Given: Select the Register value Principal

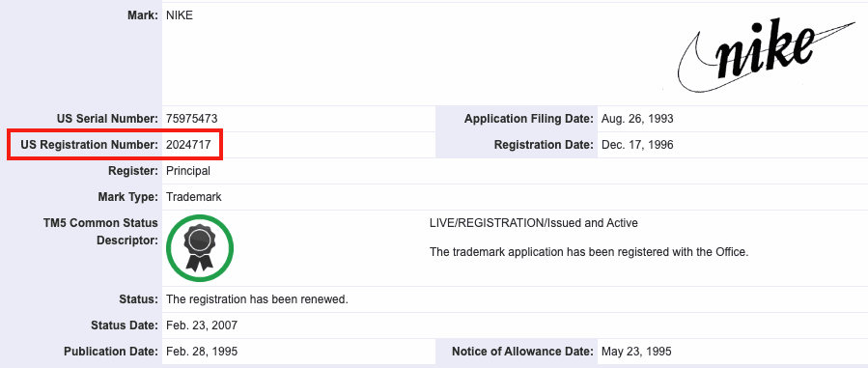Looking at the screenshot, I should [x=188, y=171].
